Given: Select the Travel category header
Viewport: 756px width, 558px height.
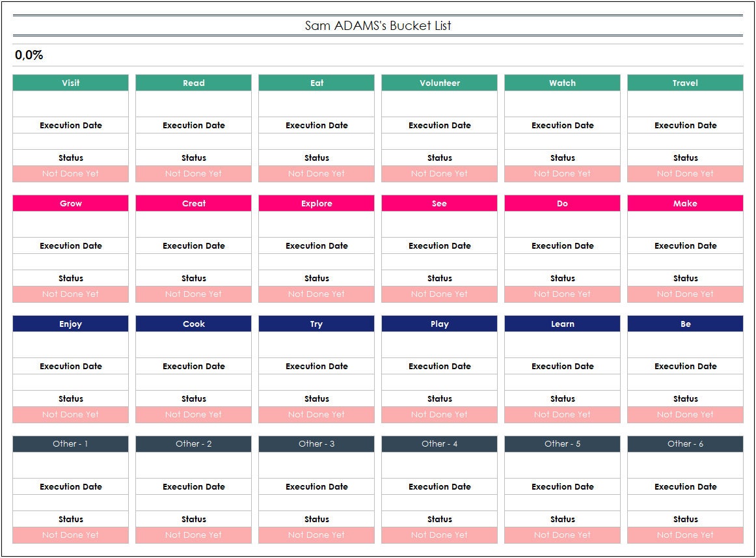Looking at the screenshot, I should point(685,83).
